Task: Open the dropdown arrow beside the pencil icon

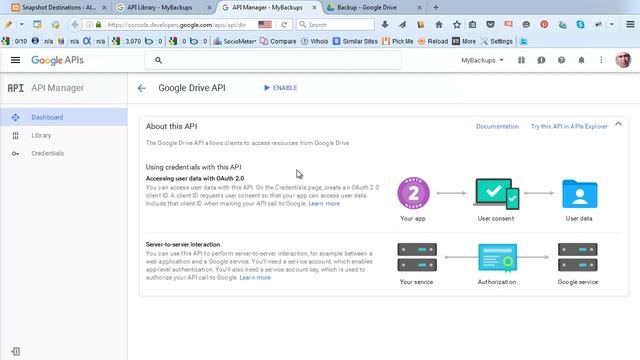Action: click(x=22, y=24)
